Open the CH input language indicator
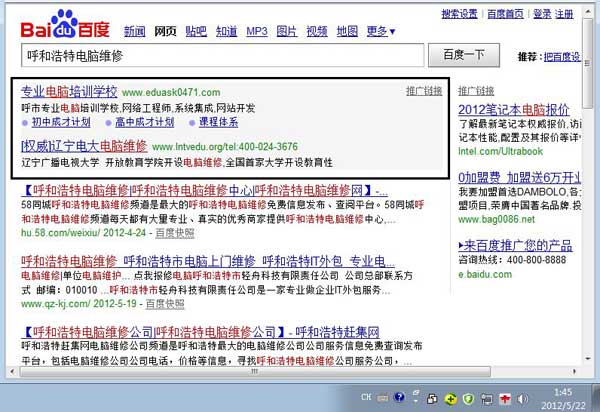 click(366, 397)
